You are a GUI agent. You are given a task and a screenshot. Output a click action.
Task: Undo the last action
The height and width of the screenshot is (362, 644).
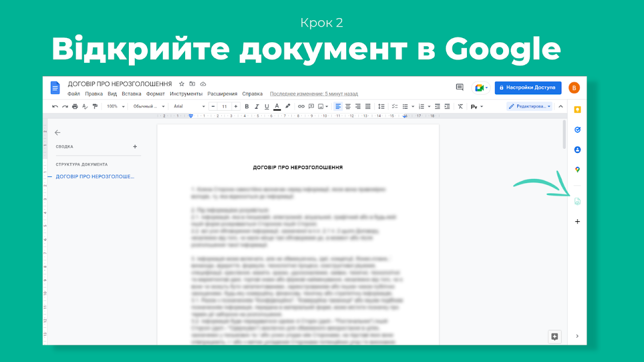point(55,107)
